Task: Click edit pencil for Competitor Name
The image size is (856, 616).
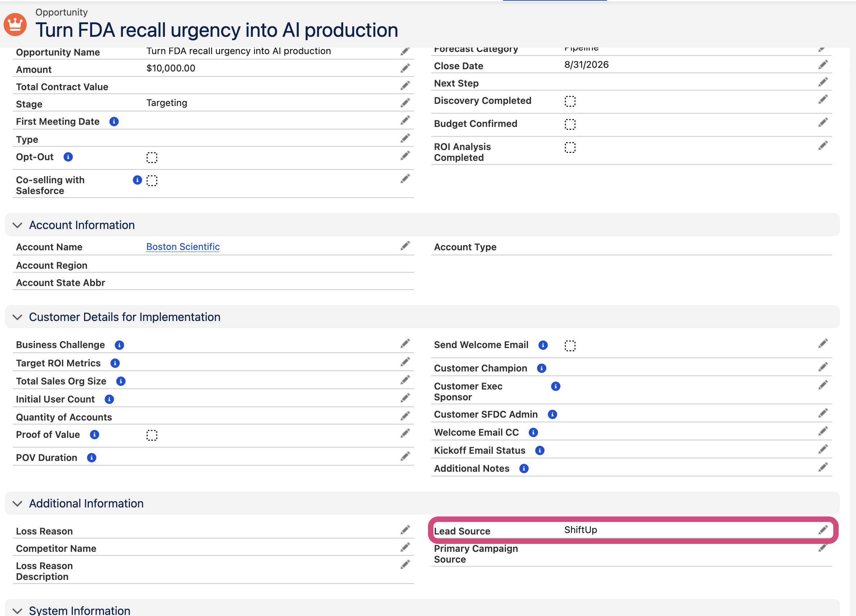Action: point(405,547)
